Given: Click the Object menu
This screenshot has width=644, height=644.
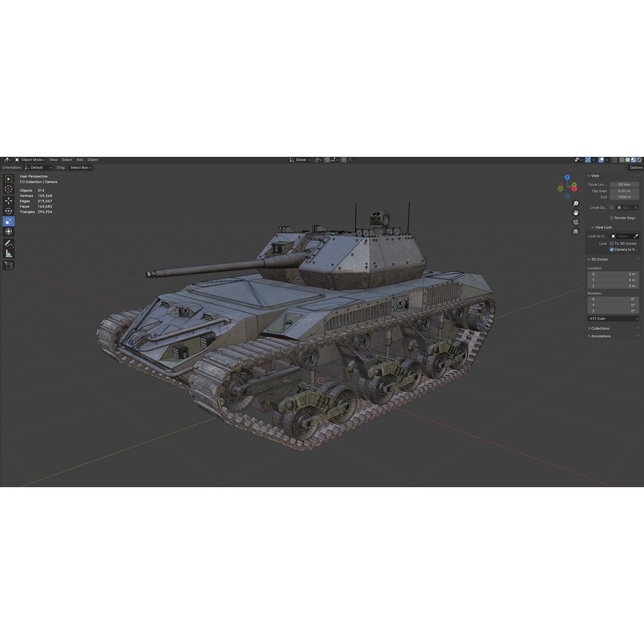Looking at the screenshot, I should [x=92, y=159].
